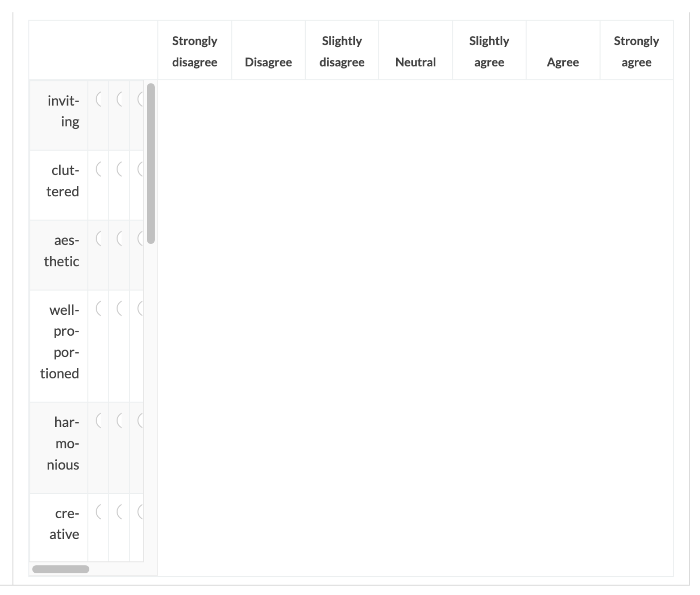Viewport: 700px width, 595px height.
Task: Click the Strongly agree column header
Action: point(636,51)
